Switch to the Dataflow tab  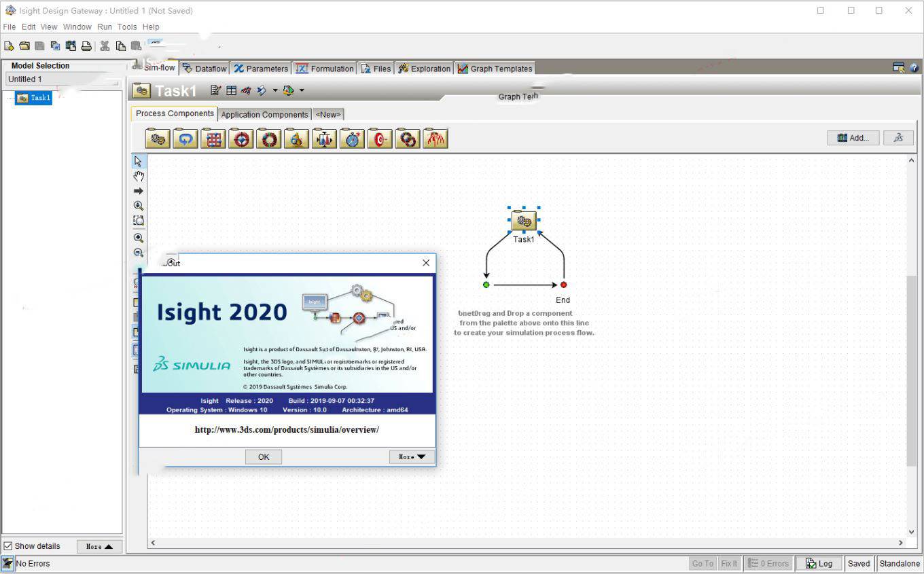(x=205, y=69)
